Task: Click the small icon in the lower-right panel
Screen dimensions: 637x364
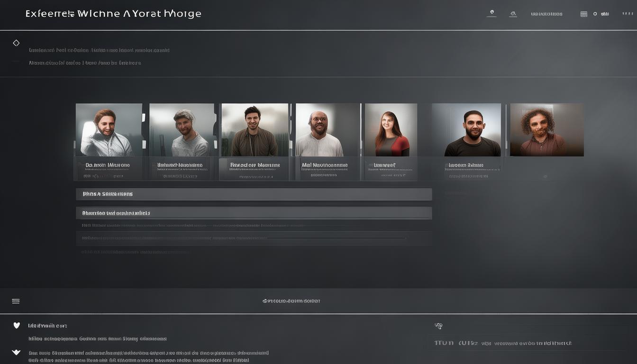Action: 438,326
